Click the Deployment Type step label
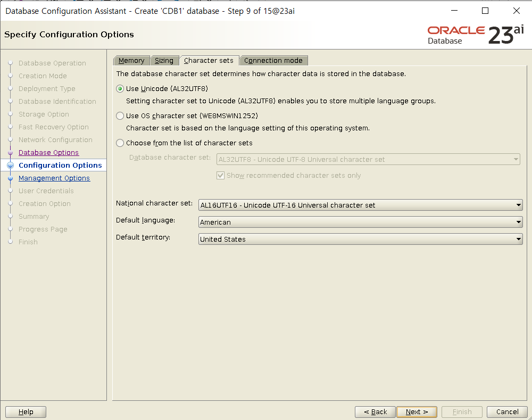 47,88
